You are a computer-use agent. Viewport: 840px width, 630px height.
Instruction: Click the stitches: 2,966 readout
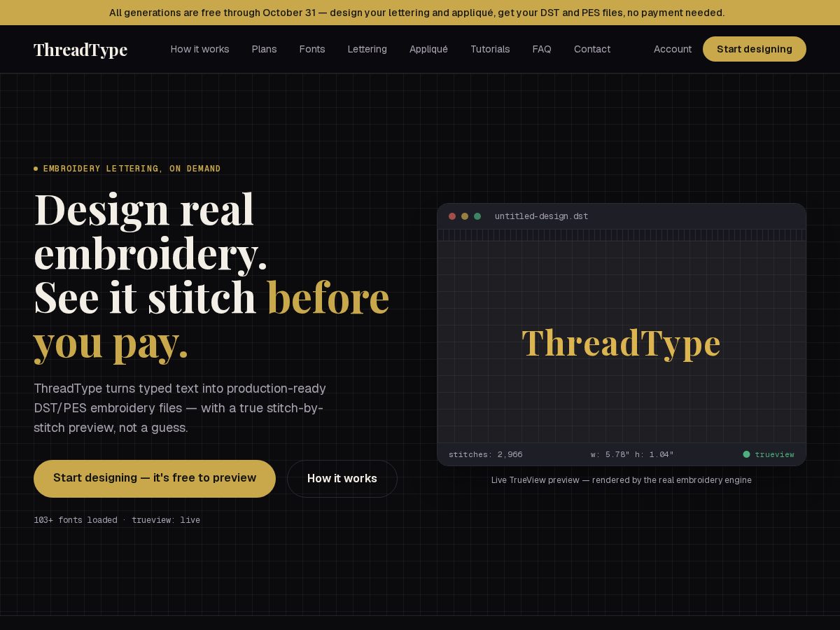485,454
